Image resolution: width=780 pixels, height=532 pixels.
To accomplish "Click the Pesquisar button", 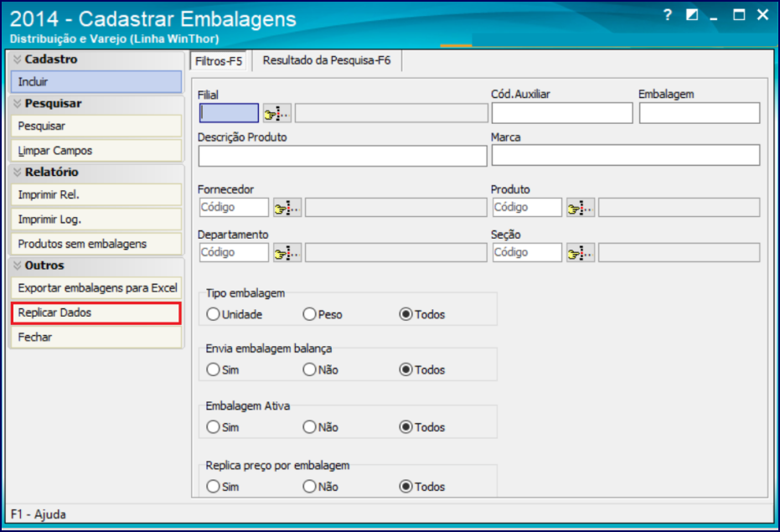I will tap(96, 126).
